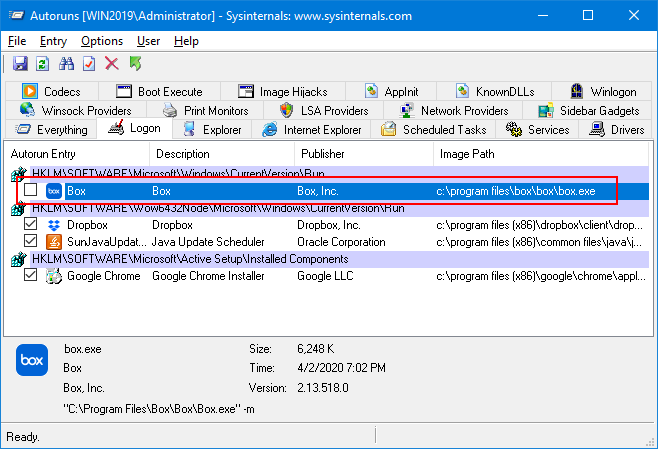Image resolution: width=658 pixels, height=449 pixels.
Task: Click the registry icon beside Active Setup key
Action: 18,259
